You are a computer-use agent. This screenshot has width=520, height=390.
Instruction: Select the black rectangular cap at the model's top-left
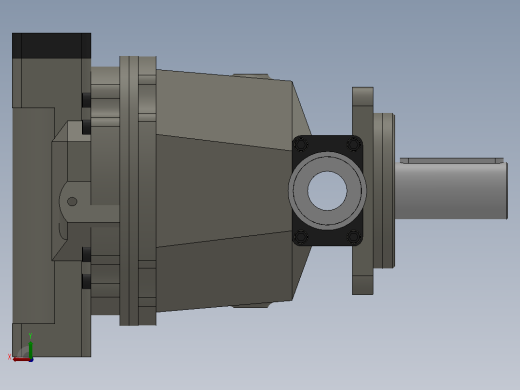(52, 46)
